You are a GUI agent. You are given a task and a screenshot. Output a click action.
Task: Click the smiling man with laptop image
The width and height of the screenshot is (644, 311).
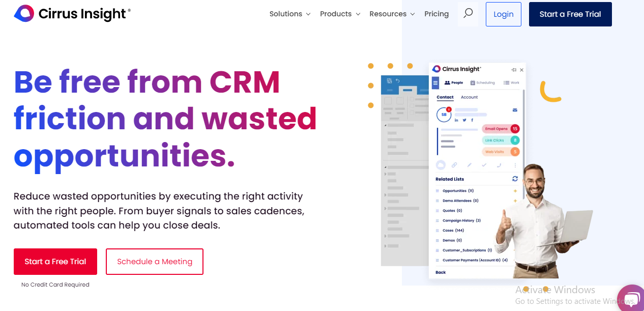[x=544, y=221]
